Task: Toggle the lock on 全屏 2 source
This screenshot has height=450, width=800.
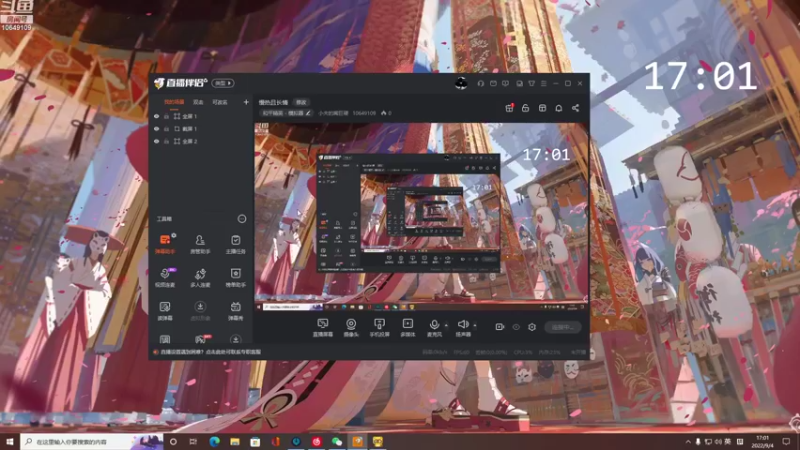Action: tap(166, 141)
